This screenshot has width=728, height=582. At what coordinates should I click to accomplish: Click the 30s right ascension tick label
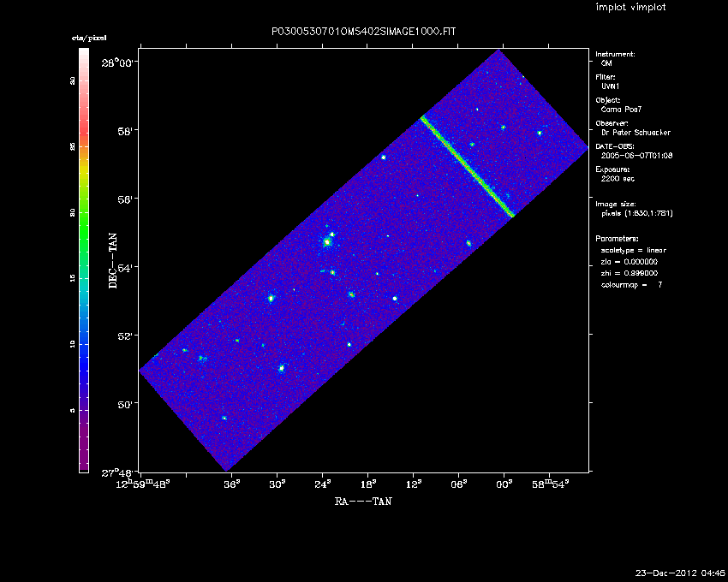277,484
